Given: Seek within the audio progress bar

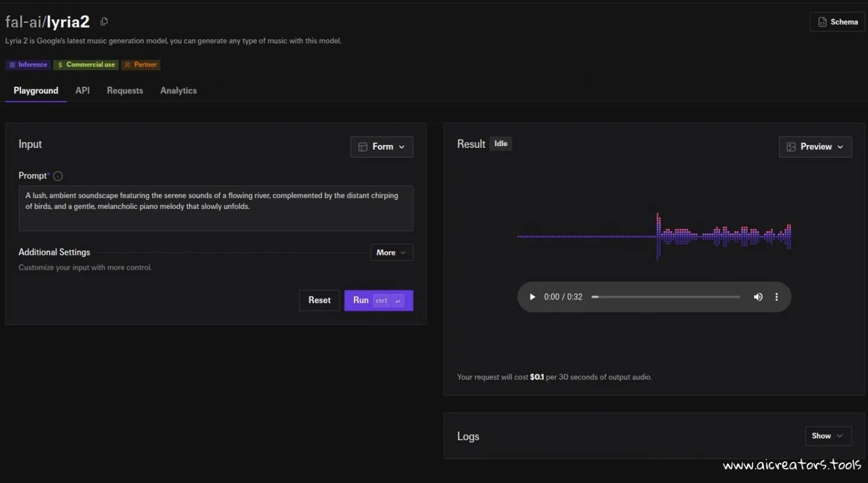Looking at the screenshot, I should tap(666, 297).
